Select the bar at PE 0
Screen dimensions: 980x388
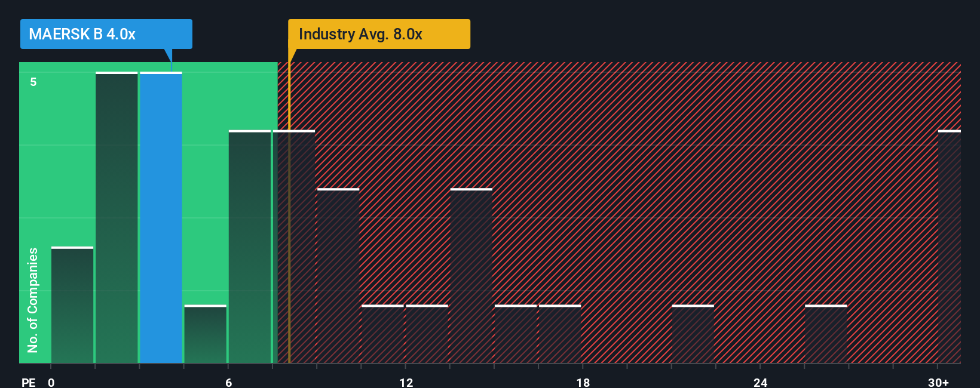click(x=72, y=305)
